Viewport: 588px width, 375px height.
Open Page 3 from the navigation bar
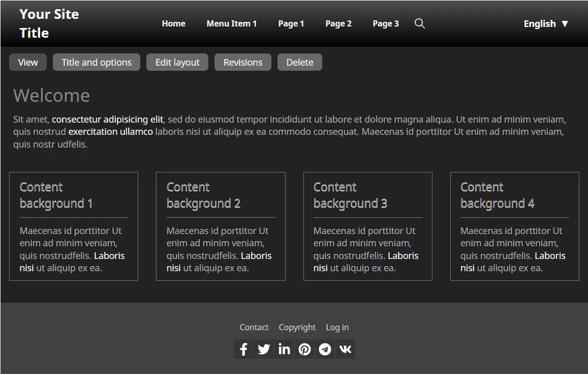click(385, 23)
